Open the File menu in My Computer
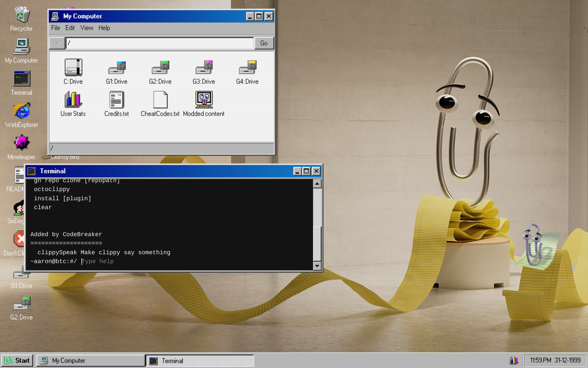The width and height of the screenshot is (588, 368). [55, 28]
